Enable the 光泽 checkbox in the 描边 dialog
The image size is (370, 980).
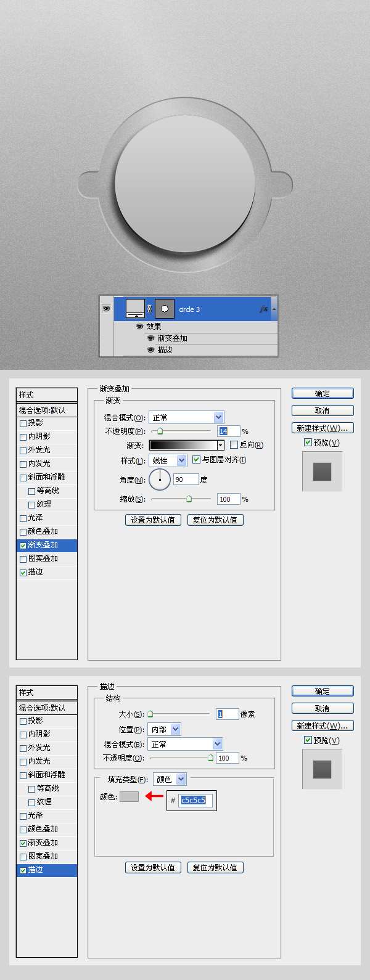(23, 816)
